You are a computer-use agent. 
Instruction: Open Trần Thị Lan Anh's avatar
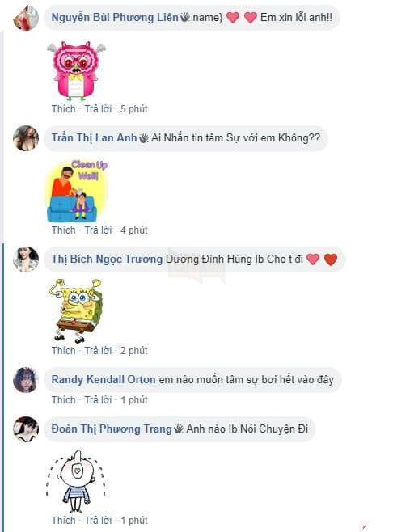pos(26,138)
